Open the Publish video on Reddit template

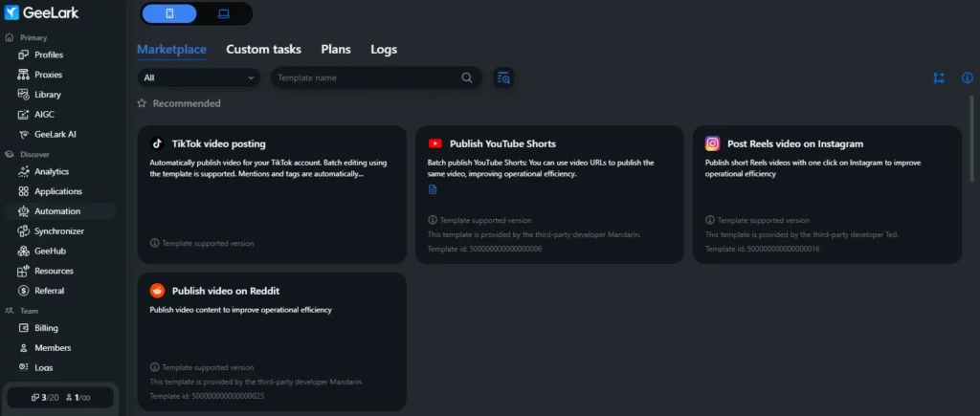(272, 341)
